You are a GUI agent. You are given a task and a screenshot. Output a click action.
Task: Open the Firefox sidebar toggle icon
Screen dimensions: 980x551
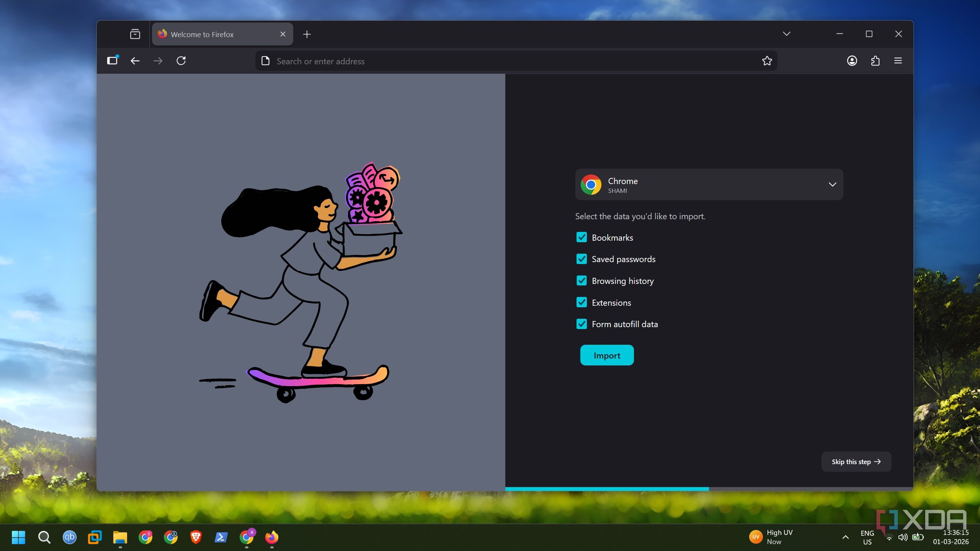tap(112, 60)
